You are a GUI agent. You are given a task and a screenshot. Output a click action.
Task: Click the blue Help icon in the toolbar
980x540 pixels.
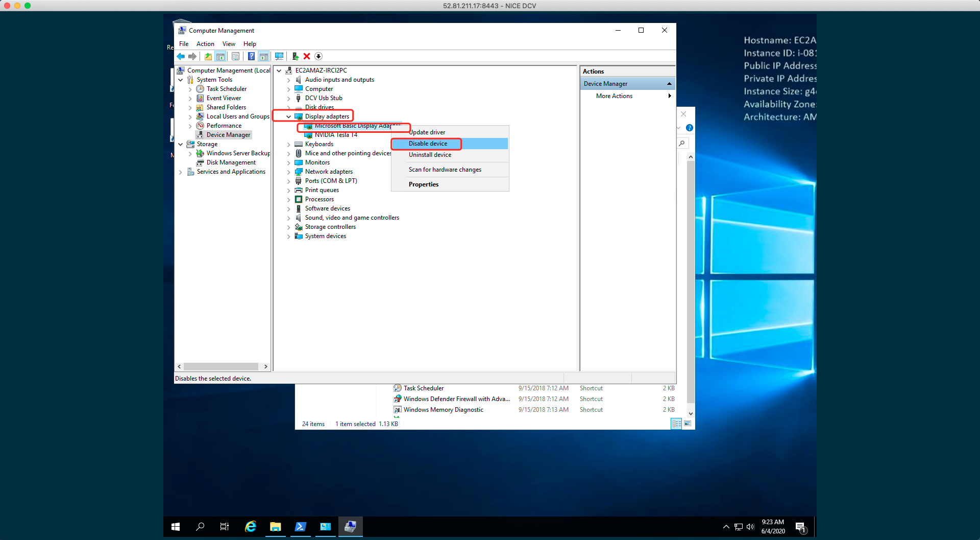coord(251,56)
